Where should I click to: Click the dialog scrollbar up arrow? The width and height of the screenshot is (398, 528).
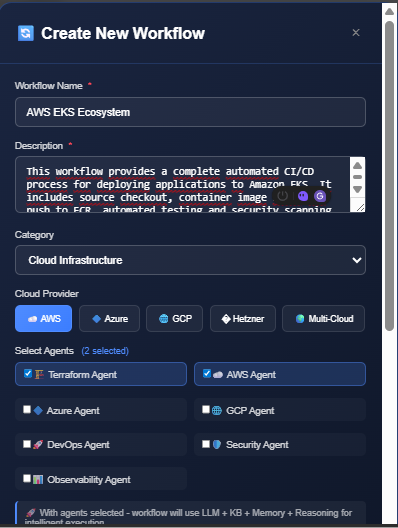click(390, 11)
